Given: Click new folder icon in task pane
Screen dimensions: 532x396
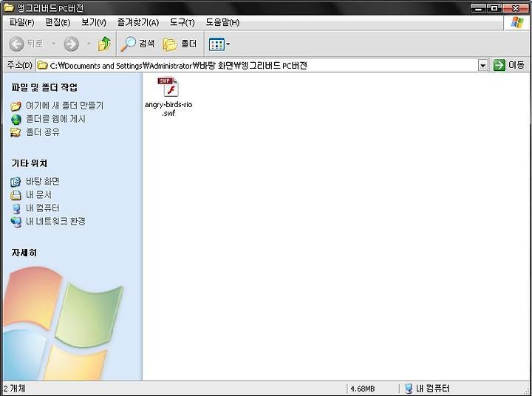Looking at the screenshot, I should tap(16, 106).
